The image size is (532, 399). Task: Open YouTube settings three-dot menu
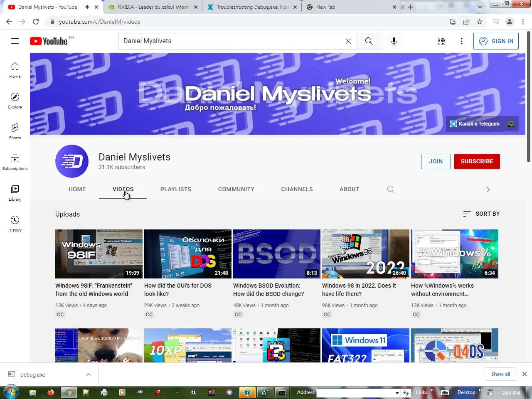(462, 41)
